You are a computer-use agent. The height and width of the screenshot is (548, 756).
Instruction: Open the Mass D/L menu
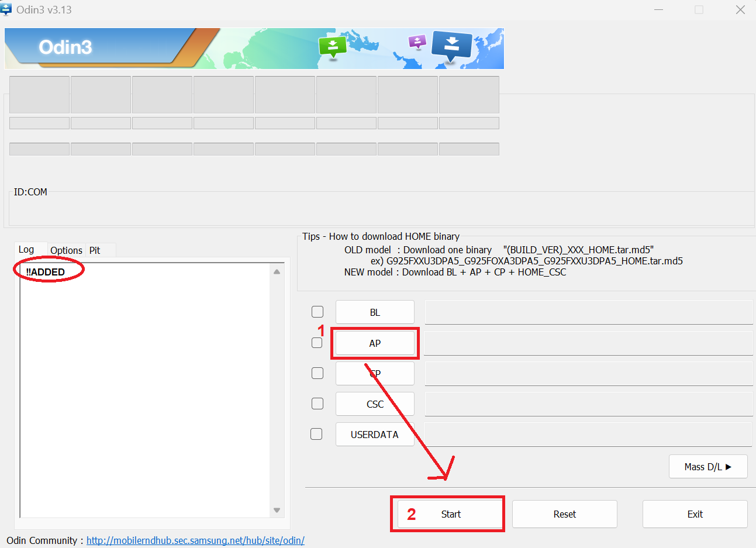tap(708, 467)
